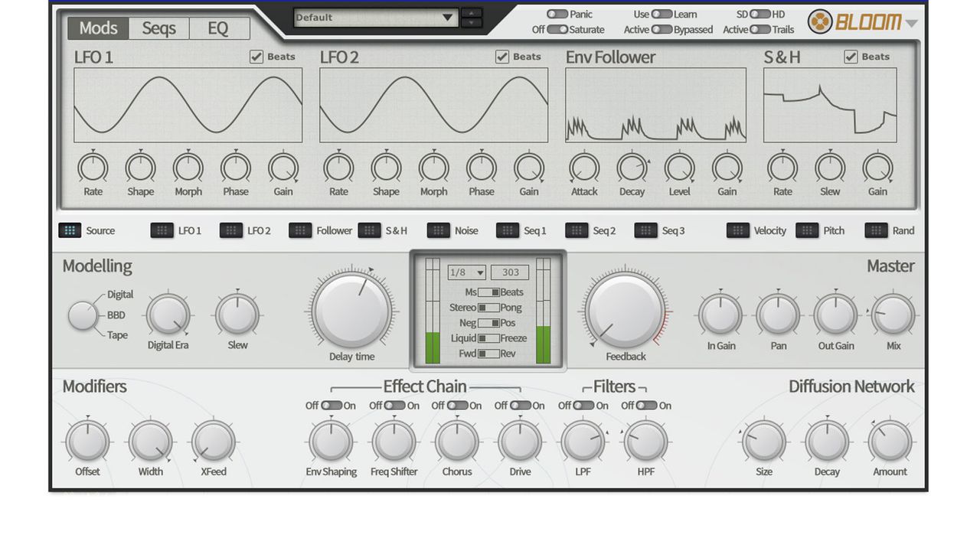The height and width of the screenshot is (551, 980).
Task: Enable the HPF filter on/off switch
Action: coord(646,406)
